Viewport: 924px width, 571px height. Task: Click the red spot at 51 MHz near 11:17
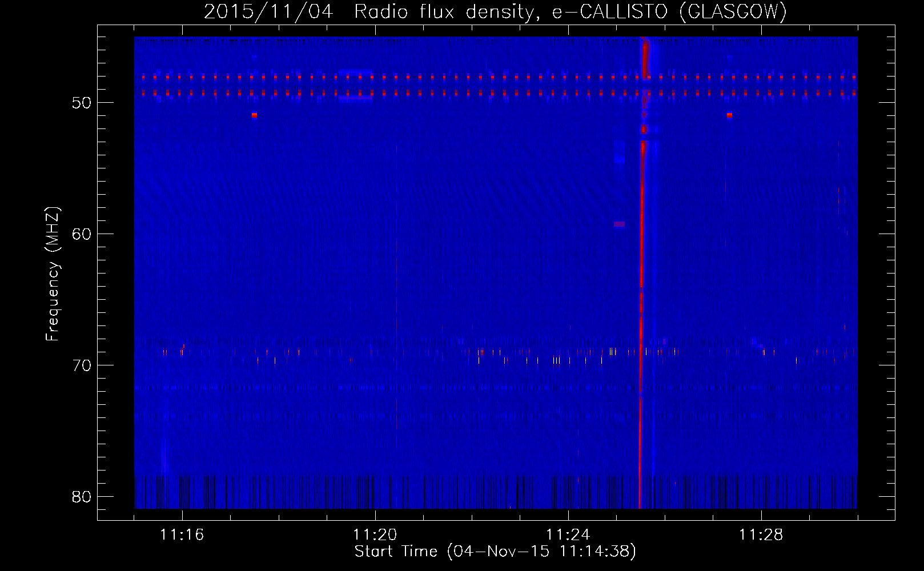(254, 115)
